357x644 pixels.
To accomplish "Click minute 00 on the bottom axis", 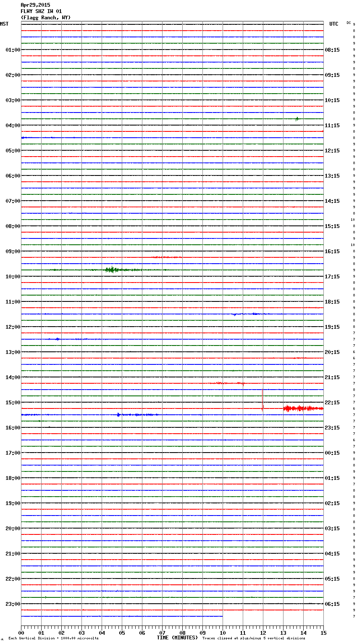I will click(21, 633).
